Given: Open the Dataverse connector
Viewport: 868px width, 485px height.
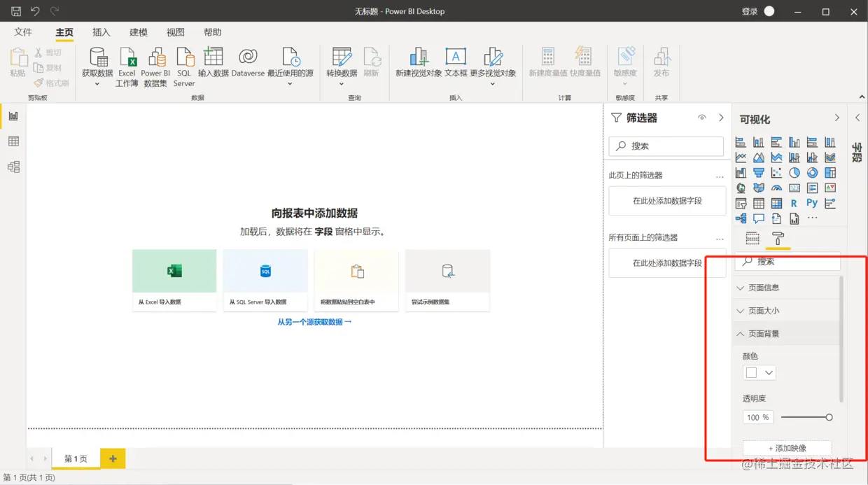Looking at the screenshot, I should click(248, 62).
